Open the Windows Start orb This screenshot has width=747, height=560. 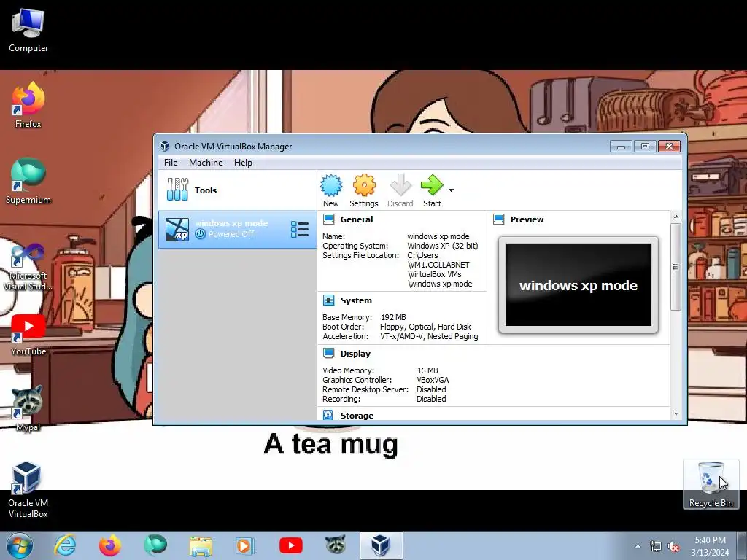tap(20, 545)
